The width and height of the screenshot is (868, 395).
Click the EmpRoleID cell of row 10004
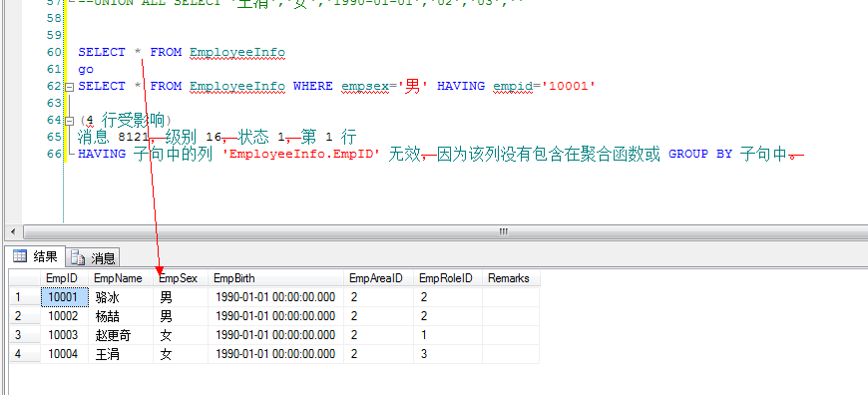[448, 354]
